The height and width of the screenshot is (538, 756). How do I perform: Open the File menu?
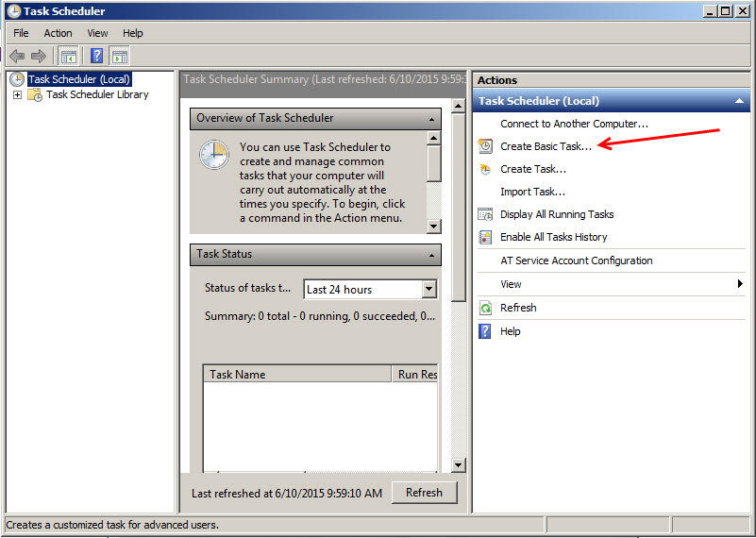(x=21, y=33)
